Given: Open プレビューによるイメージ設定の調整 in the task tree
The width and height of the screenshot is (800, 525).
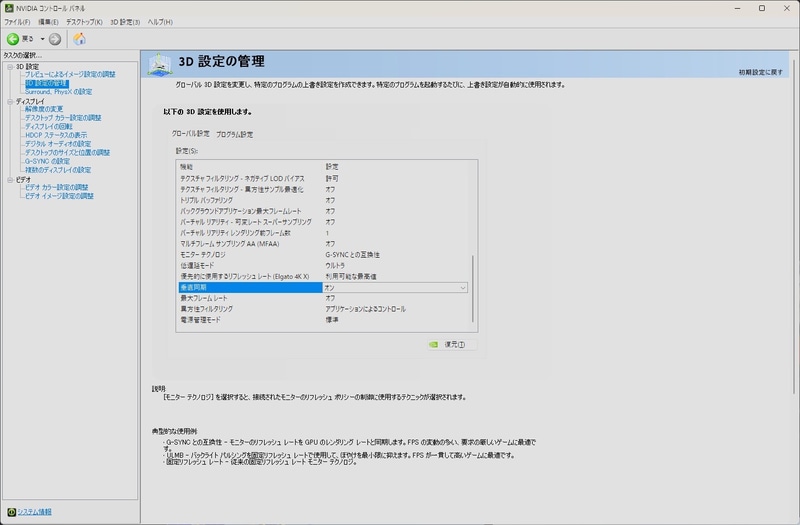Looking at the screenshot, I should click(x=70, y=74).
